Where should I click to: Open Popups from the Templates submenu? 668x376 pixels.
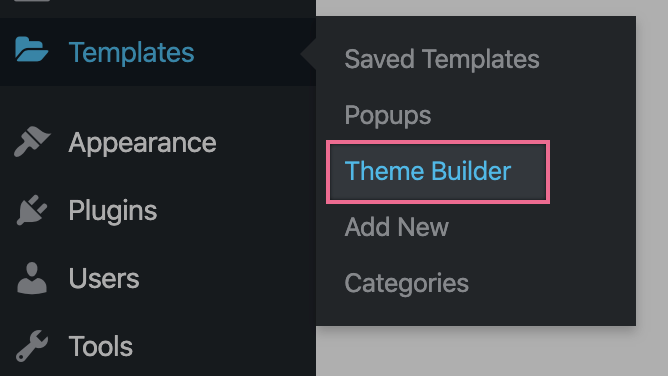388,115
